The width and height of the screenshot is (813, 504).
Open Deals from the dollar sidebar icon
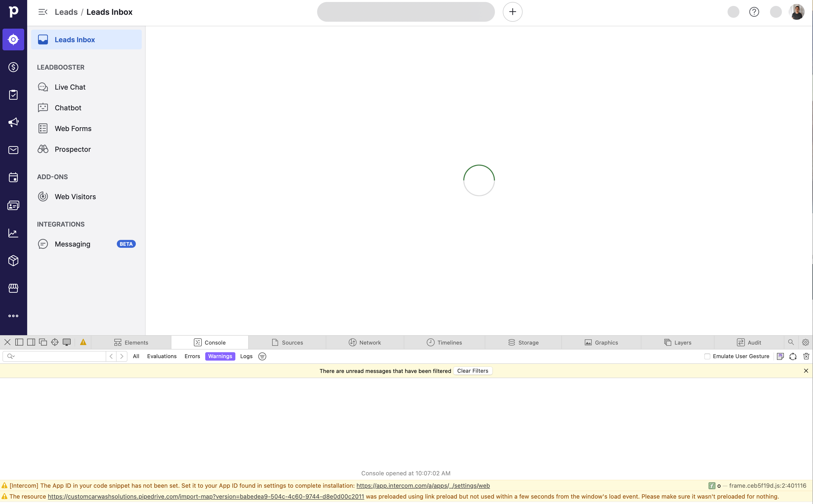13,67
